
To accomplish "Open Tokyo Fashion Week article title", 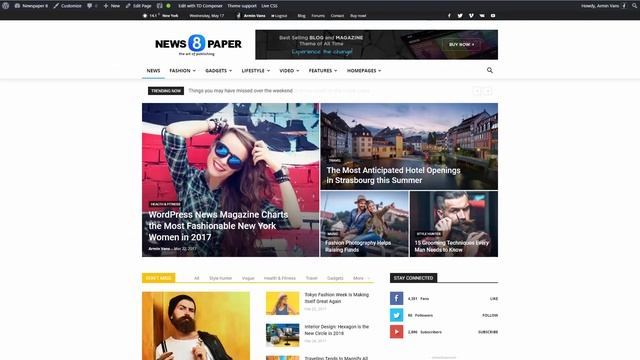I will (x=337, y=298).
